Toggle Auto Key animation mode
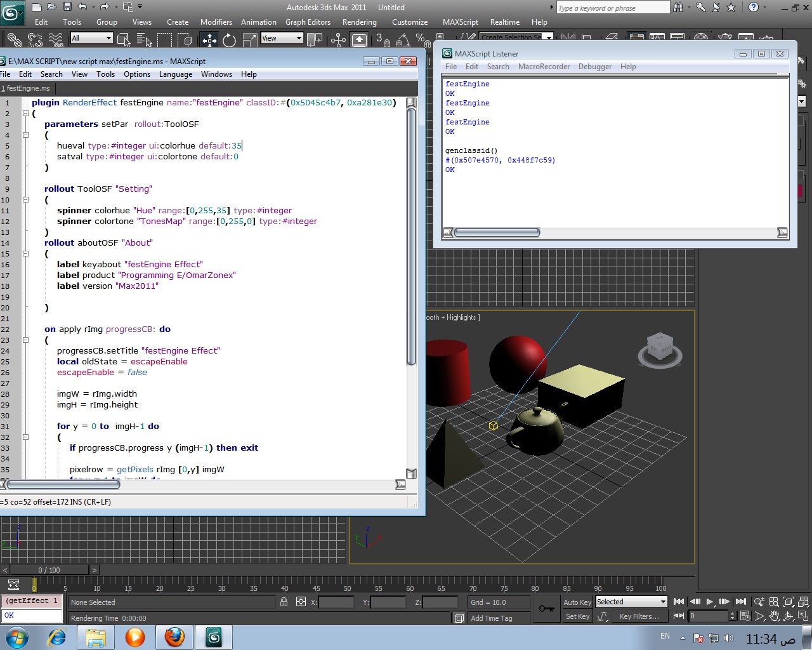 (x=577, y=602)
